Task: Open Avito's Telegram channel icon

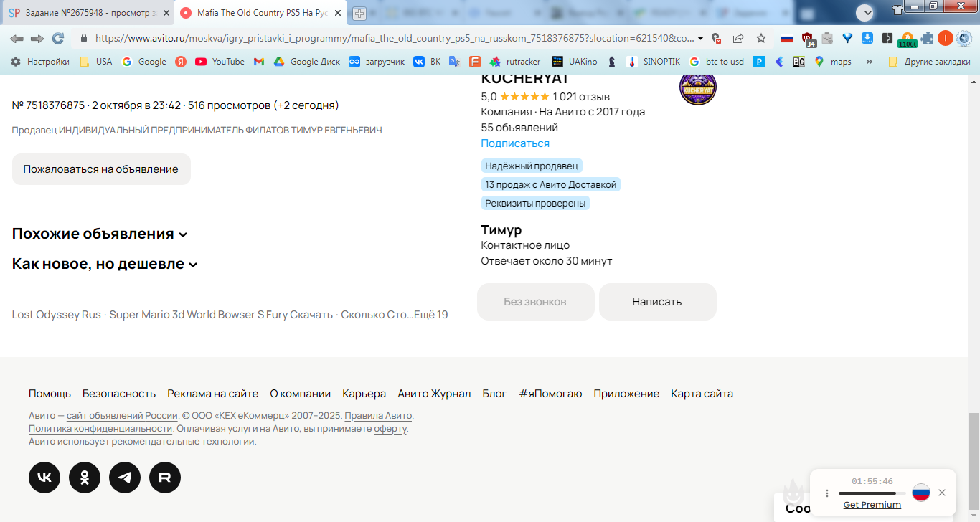Action: (125, 478)
